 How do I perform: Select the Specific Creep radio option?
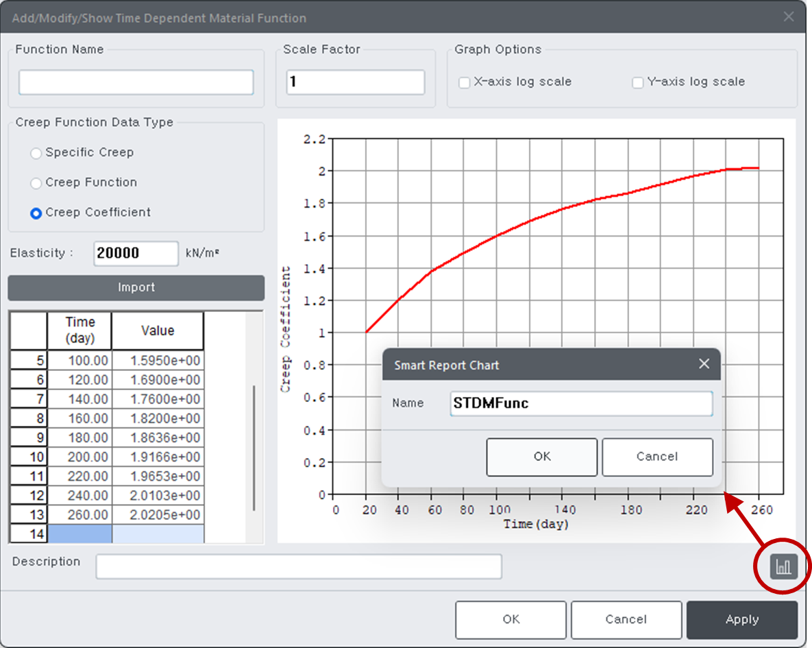(x=36, y=153)
